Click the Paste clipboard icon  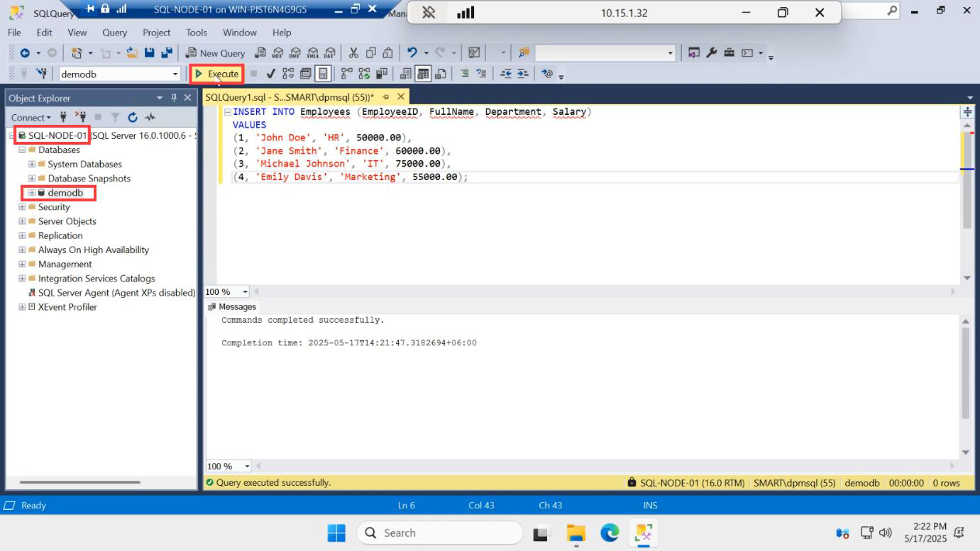pos(387,52)
